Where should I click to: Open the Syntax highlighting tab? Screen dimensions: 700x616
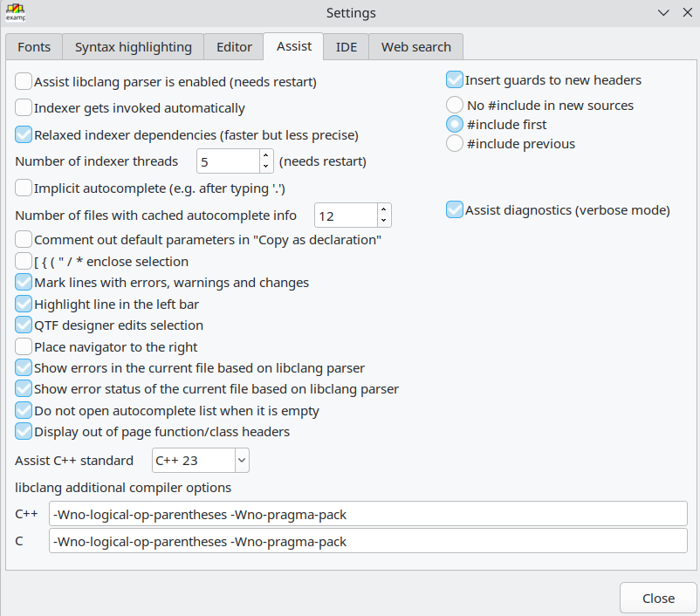(134, 47)
